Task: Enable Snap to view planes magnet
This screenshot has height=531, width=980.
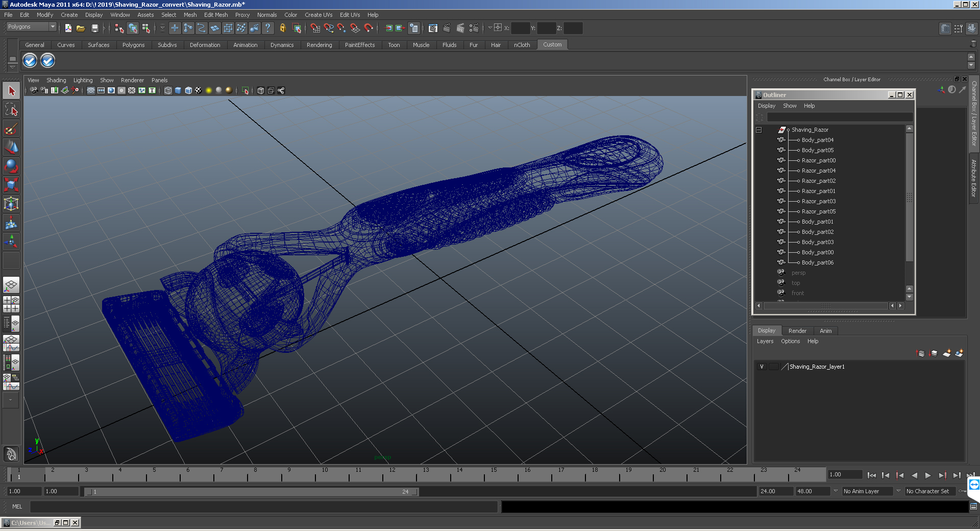Action: point(355,28)
